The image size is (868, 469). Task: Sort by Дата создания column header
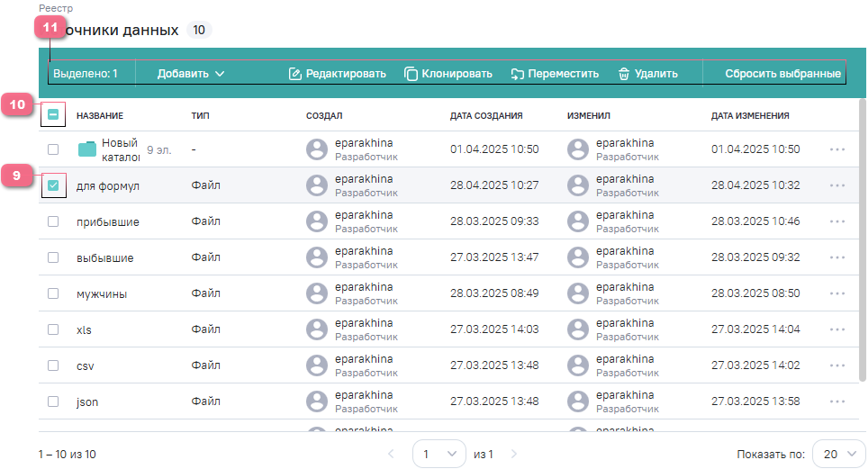coord(486,115)
